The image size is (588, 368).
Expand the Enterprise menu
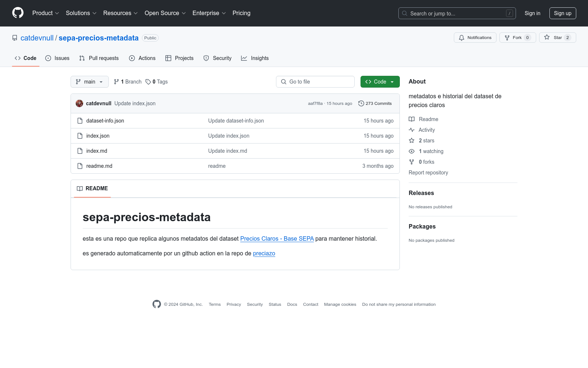click(x=209, y=13)
